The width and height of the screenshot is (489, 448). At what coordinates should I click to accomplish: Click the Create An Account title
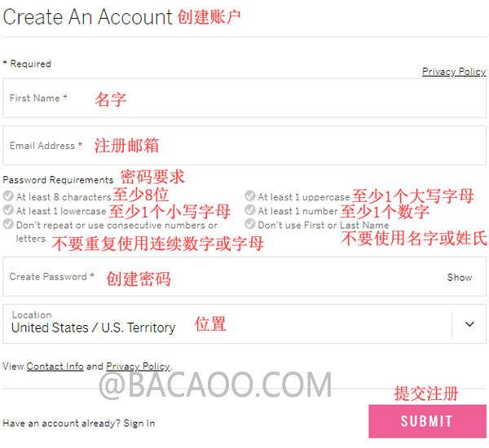pyautogui.click(x=87, y=16)
